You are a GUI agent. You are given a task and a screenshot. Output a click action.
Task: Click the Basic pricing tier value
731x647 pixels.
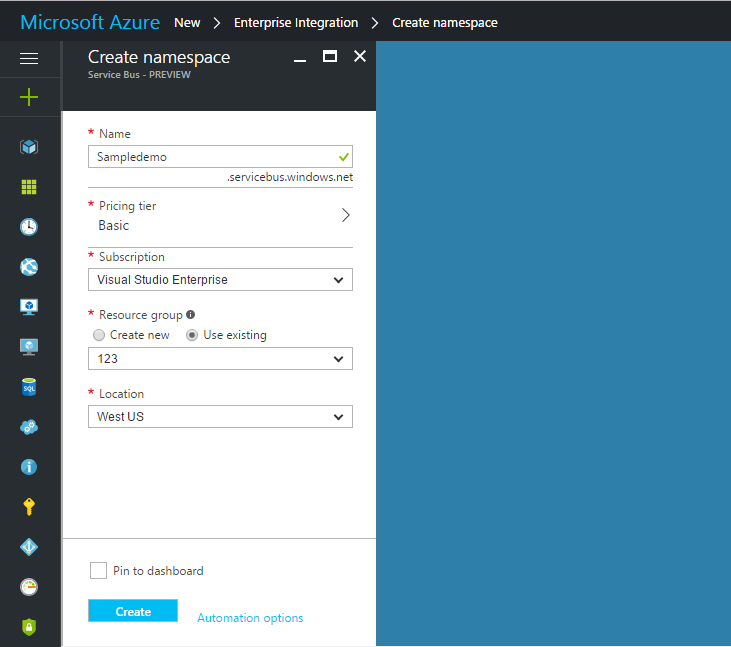click(x=114, y=226)
